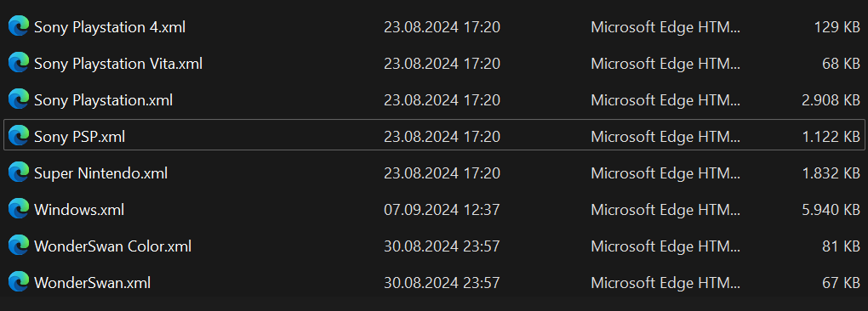Click the 30.08.2024 23:57 date of WonderSwan Color.xml
The height and width of the screenshot is (311, 868).
coord(442,246)
